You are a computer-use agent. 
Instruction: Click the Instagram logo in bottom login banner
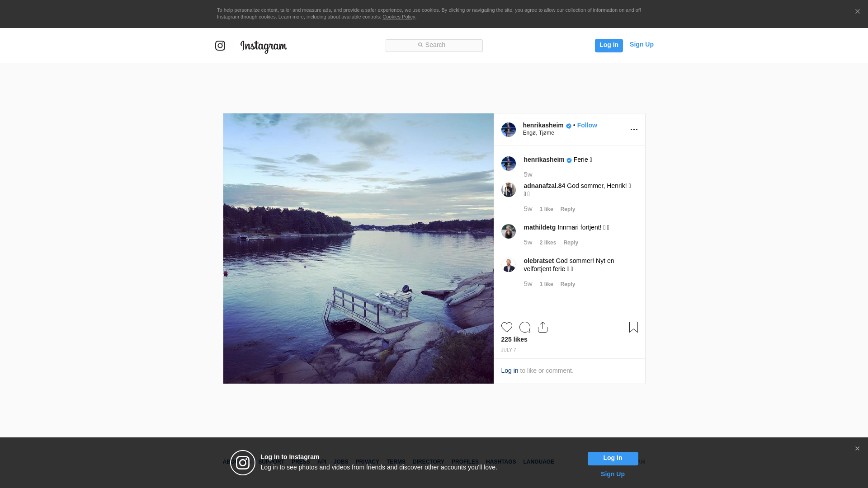coord(243,463)
